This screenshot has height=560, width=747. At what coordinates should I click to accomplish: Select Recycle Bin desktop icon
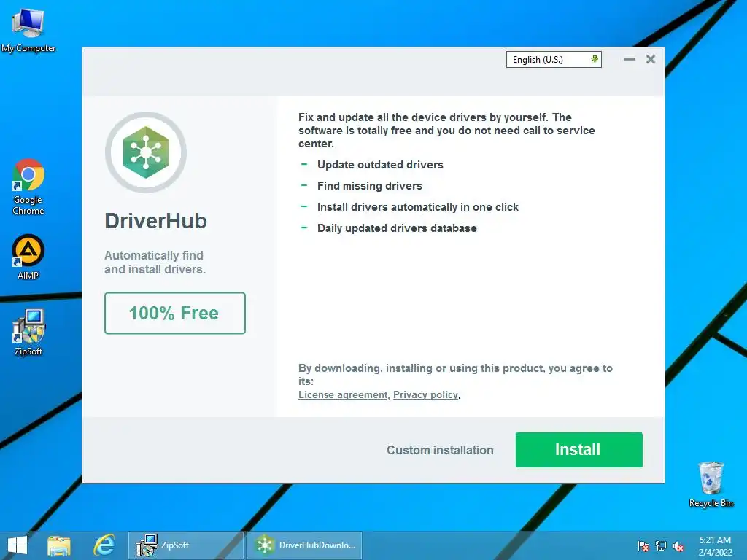coord(711,484)
